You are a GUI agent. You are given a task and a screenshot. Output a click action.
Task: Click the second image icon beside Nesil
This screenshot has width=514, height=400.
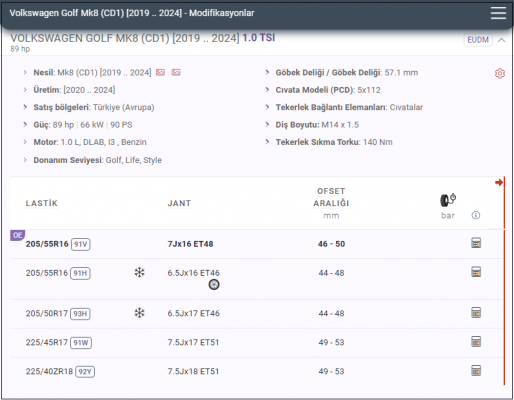point(176,72)
